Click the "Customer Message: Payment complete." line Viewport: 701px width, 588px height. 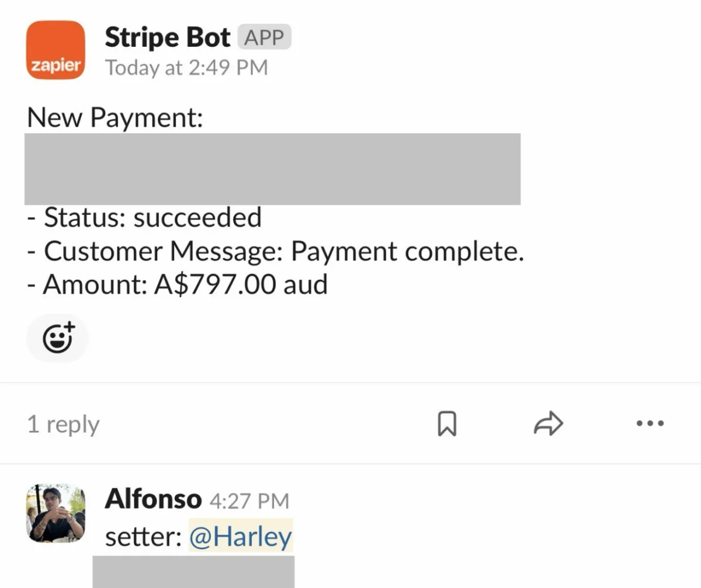point(275,251)
